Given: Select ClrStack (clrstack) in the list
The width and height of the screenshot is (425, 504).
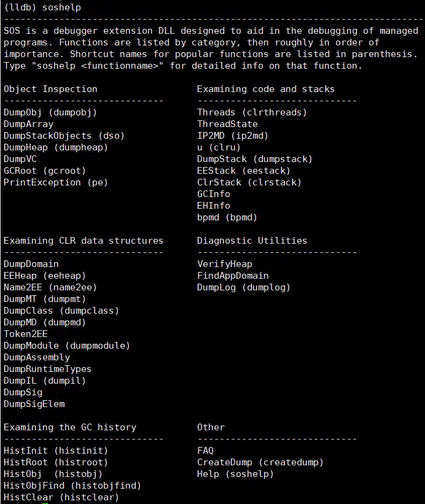Looking at the screenshot, I should 249,182.
